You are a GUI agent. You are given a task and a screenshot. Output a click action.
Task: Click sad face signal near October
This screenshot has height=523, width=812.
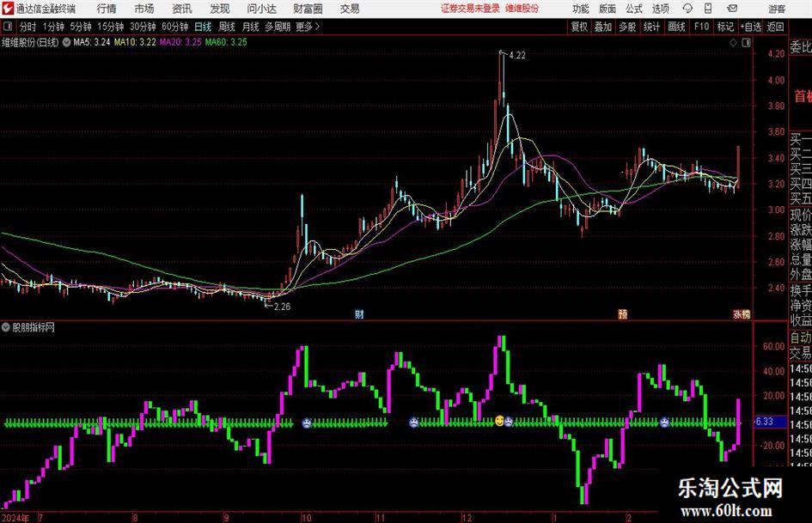coord(307,423)
